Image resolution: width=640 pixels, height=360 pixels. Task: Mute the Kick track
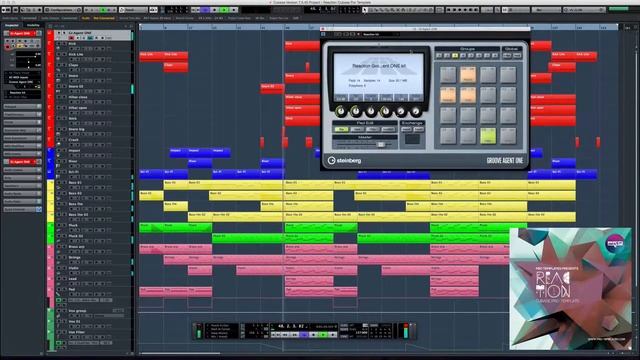click(58, 44)
